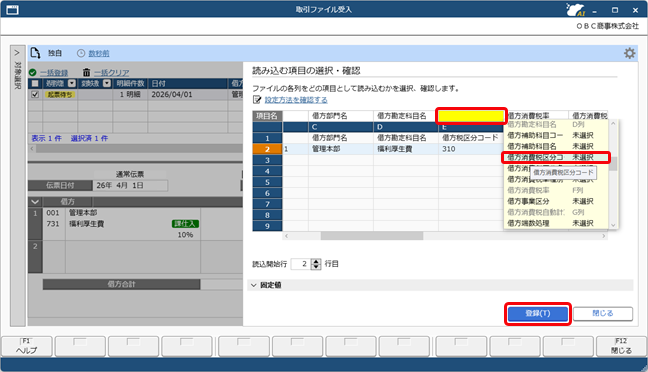Increase 読込開始行 with the up spinner
Viewport: 648px width, 372px height.
pos(316,261)
